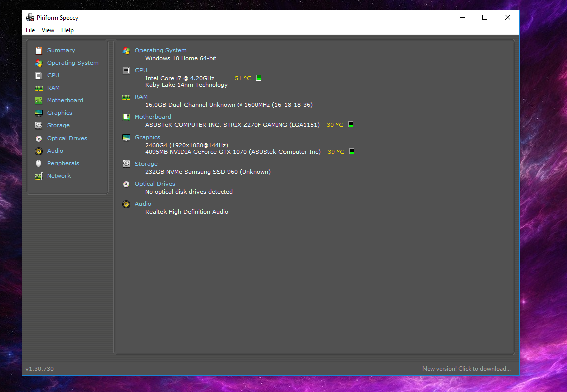Open the Audio sidebar icon
Image resolution: width=567 pixels, height=392 pixels.
pyautogui.click(x=39, y=151)
